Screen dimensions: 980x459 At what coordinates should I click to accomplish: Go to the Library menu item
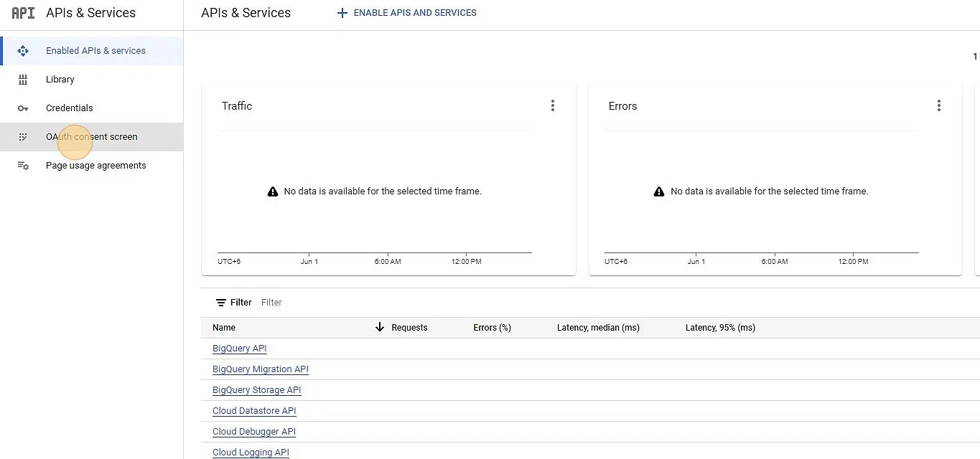pyautogui.click(x=92, y=80)
